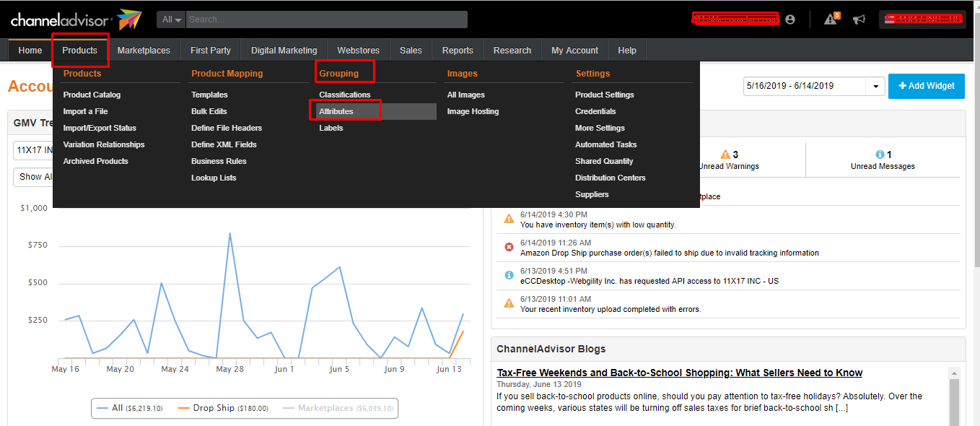The height and width of the screenshot is (426, 980).
Task: Select Bulk Edits
Action: pyautogui.click(x=209, y=111)
